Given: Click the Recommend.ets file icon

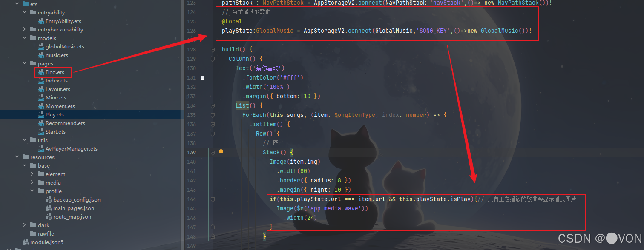Looking at the screenshot, I should 41,123.
